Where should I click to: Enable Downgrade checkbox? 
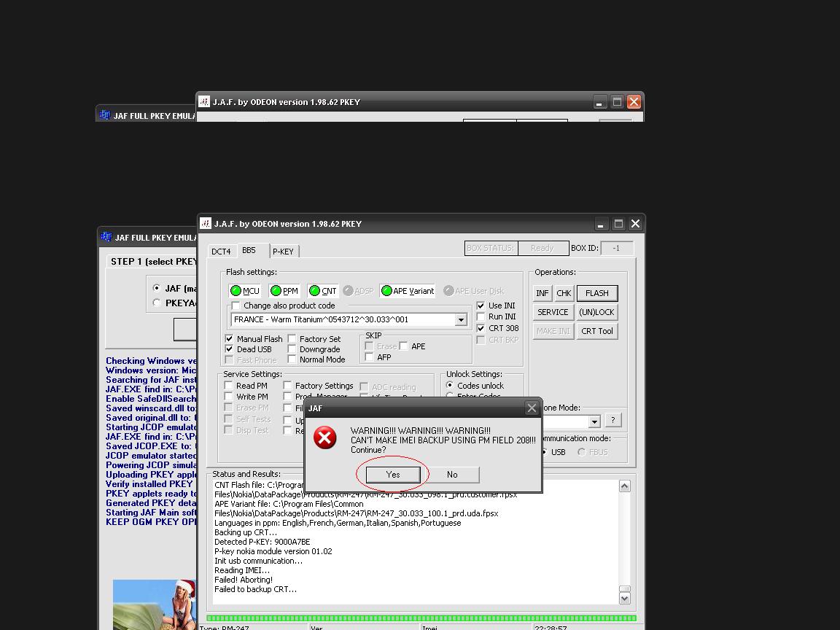pos(292,349)
